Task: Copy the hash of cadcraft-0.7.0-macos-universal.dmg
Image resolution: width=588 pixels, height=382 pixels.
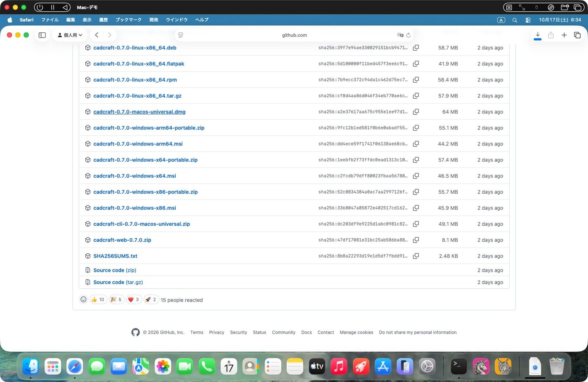Action: coord(416,112)
